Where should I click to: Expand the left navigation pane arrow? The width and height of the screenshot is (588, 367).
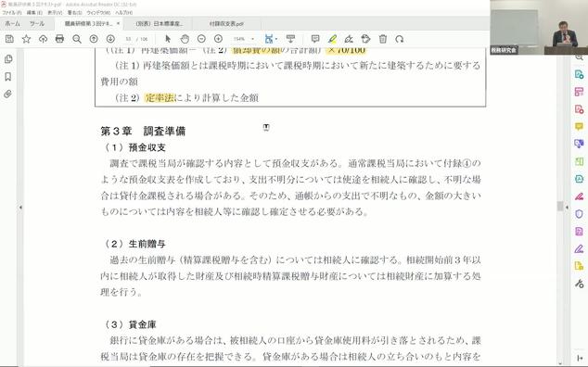tap(20, 208)
